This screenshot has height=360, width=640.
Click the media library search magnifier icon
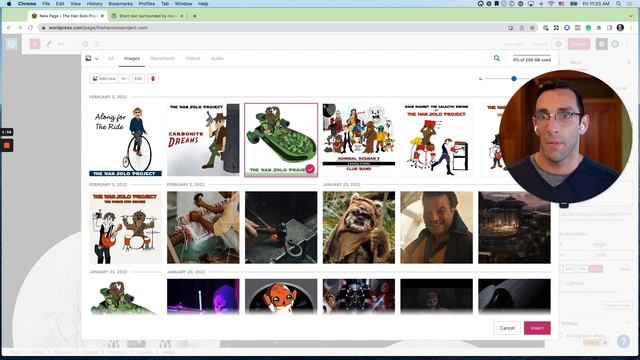(497, 58)
